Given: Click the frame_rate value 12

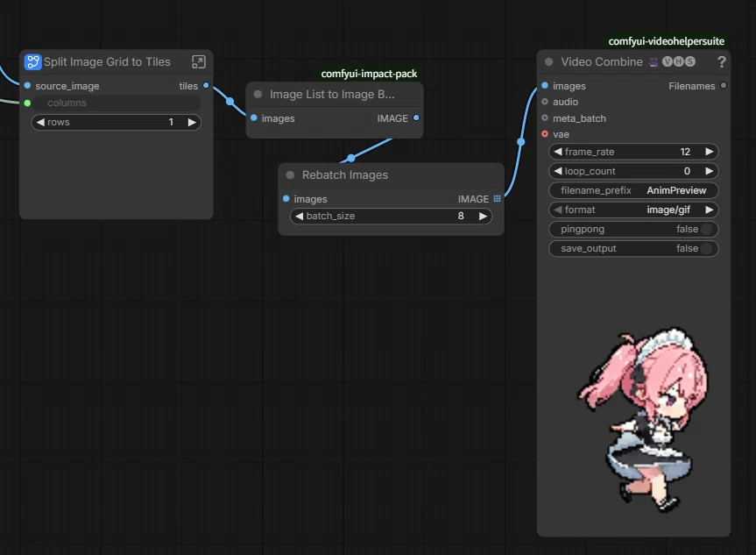Looking at the screenshot, I should tap(685, 152).
